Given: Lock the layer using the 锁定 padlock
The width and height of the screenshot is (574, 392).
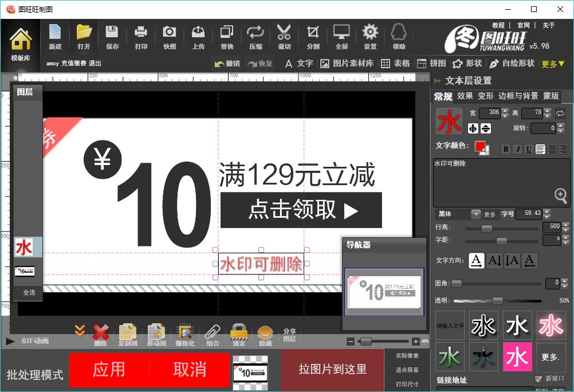Looking at the screenshot, I should tap(239, 333).
